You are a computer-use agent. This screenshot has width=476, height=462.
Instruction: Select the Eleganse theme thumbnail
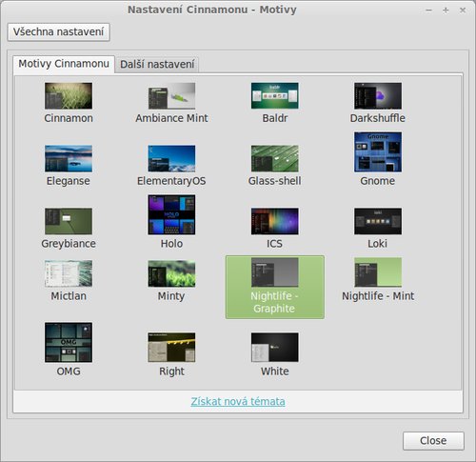(69, 158)
